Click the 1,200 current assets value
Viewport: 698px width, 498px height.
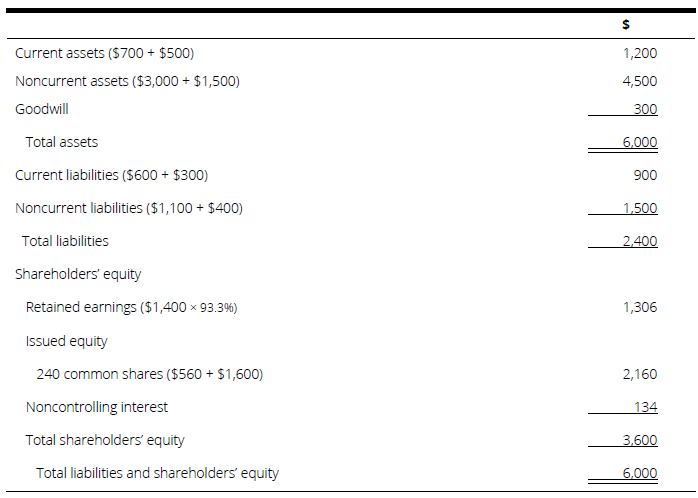[640, 53]
